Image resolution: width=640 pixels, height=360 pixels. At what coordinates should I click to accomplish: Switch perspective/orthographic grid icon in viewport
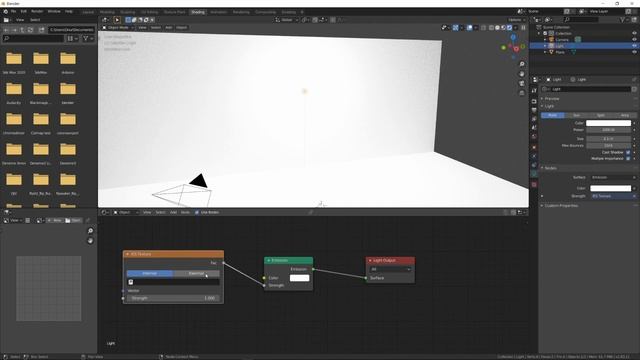click(522, 93)
